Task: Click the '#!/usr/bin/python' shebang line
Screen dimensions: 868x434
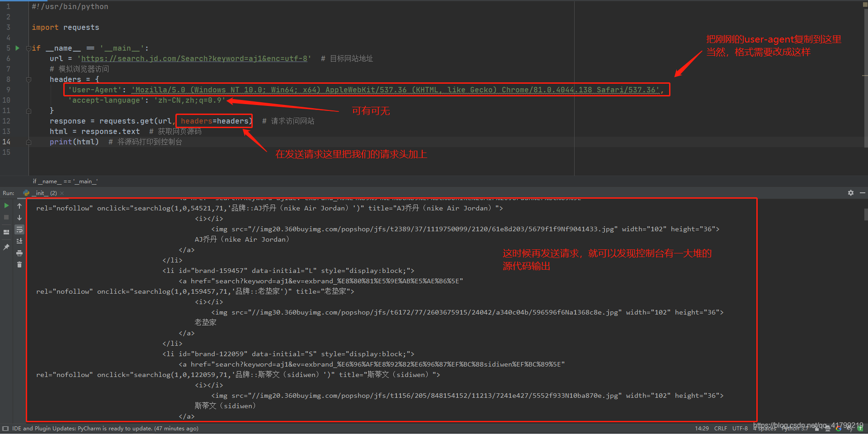Action: pyautogui.click(x=70, y=7)
